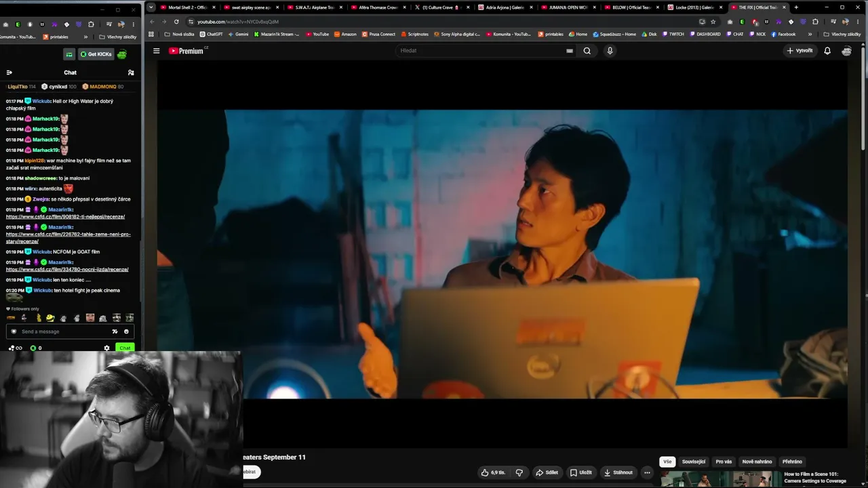Select the Přehráno filter chip
The width and height of the screenshot is (868, 488).
point(792,462)
